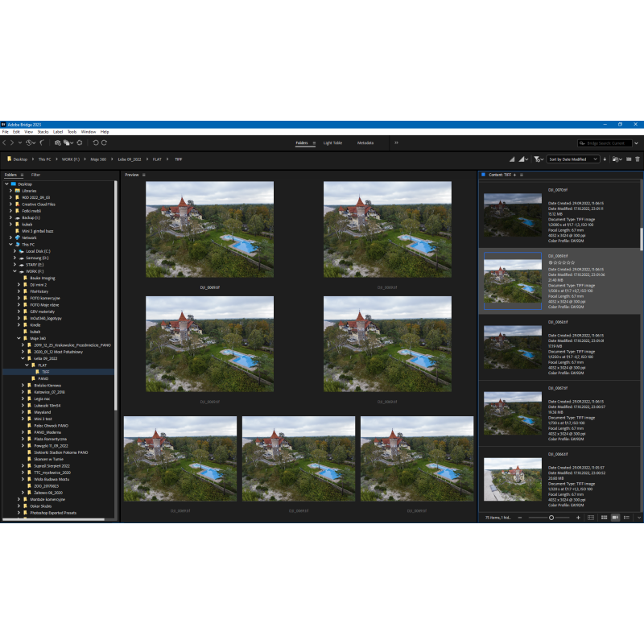The image size is (644, 644).
Task: Open the Sort by Date Modified dropdown
Action: pos(573,159)
